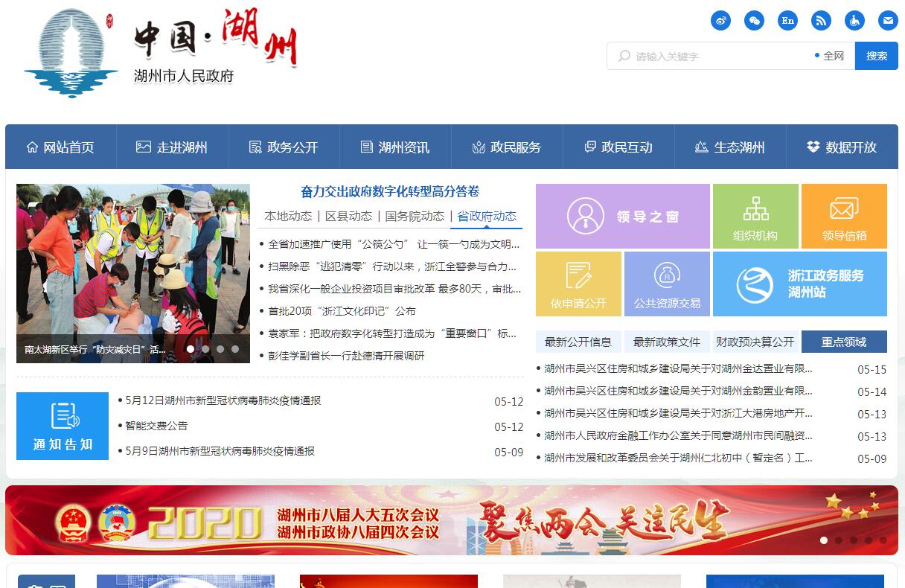The image size is (905, 588).
Task: Open the 领导之窗 tile
Action: coord(622,217)
